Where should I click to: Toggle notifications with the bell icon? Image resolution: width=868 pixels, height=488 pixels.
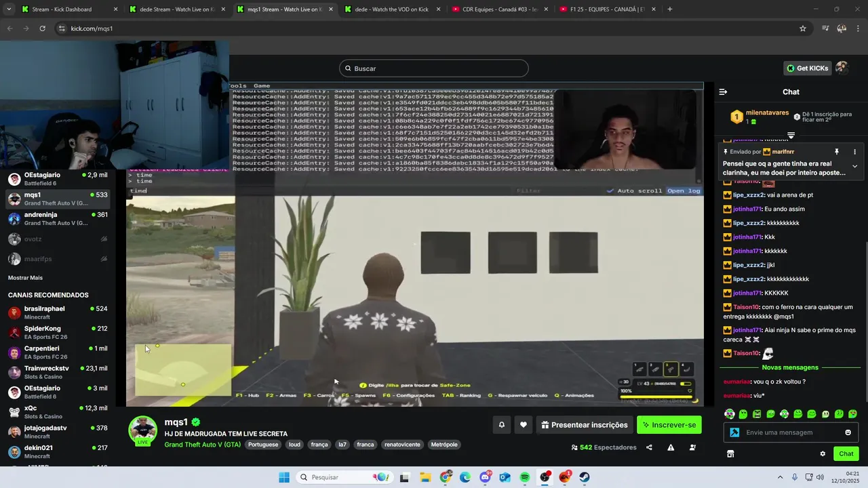tap(502, 425)
